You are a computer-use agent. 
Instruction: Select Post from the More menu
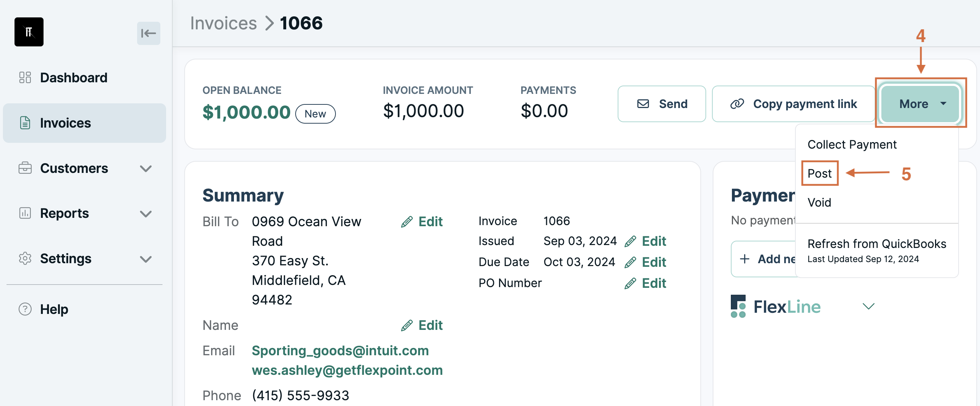click(x=819, y=173)
